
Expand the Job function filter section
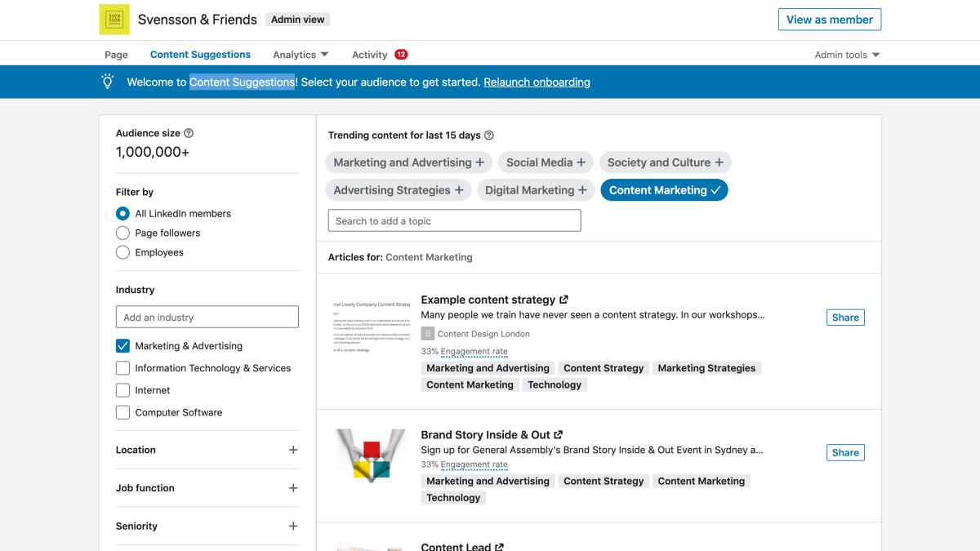coord(293,488)
